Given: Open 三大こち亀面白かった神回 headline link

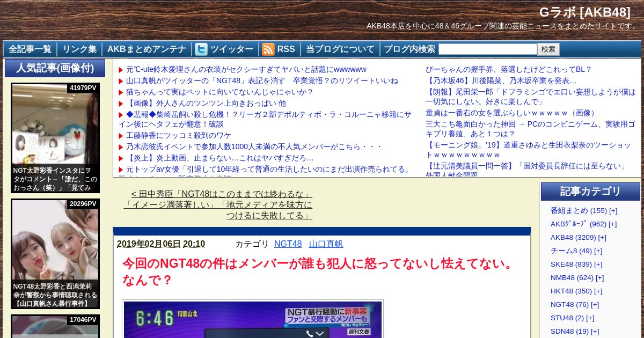Looking at the screenshot, I should tap(530, 129).
